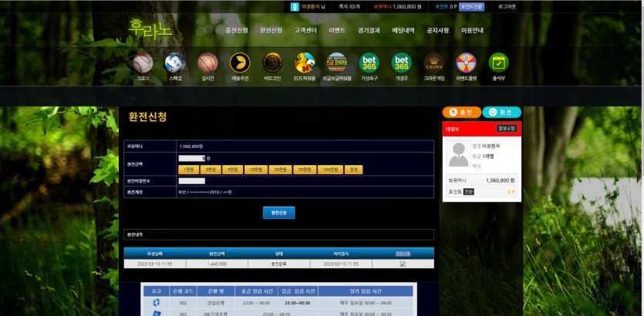Click the 정보수정 button in 내정보
644x316 pixels.
[x=507, y=129]
